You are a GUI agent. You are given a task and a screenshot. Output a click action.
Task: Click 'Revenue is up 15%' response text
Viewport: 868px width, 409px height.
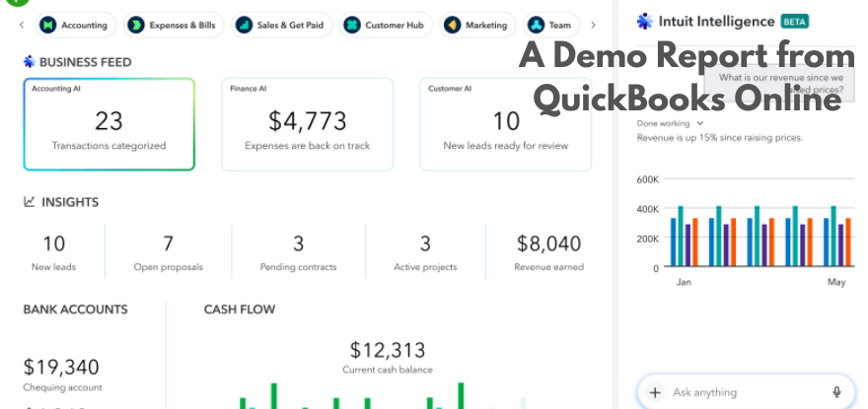point(720,138)
